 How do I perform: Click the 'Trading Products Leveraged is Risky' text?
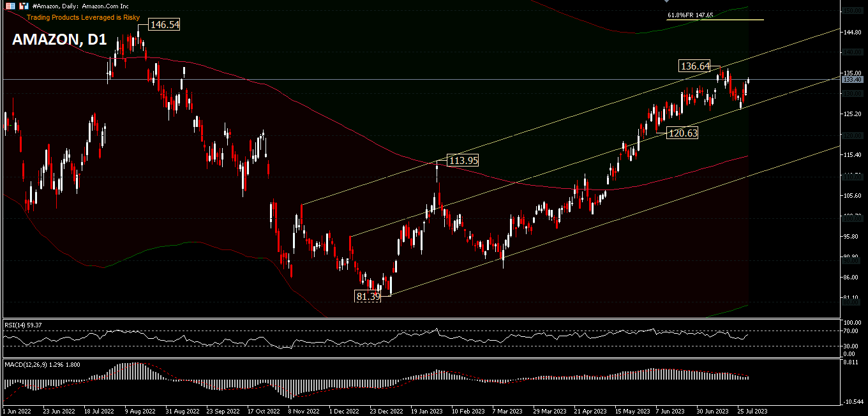[x=83, y=17]
